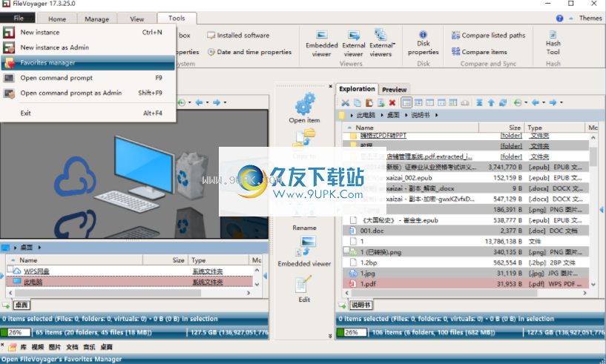Click the Refresh icon in the right pane toolbar
This screenshot has height=364, width=606.
(x=503, y=103)
